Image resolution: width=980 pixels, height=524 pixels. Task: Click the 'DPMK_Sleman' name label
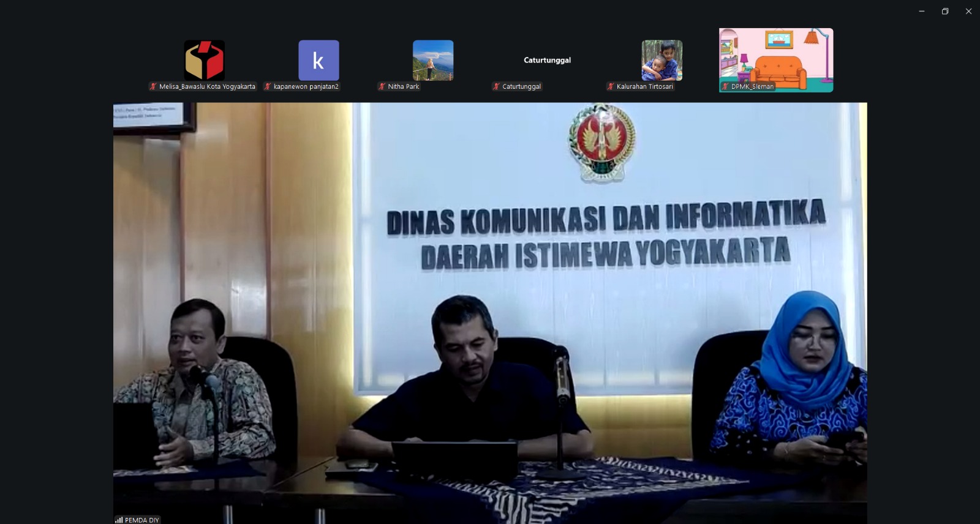(752, 86)
